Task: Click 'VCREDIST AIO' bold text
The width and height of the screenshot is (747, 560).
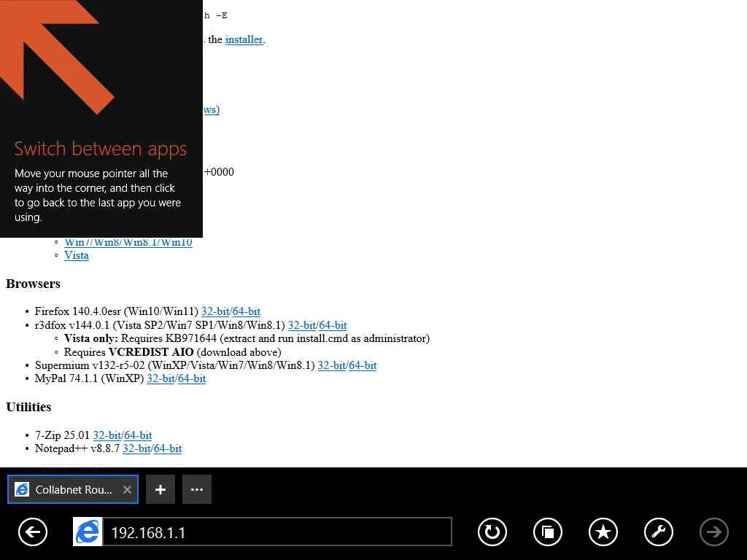Action: click(x=151, y=352)
